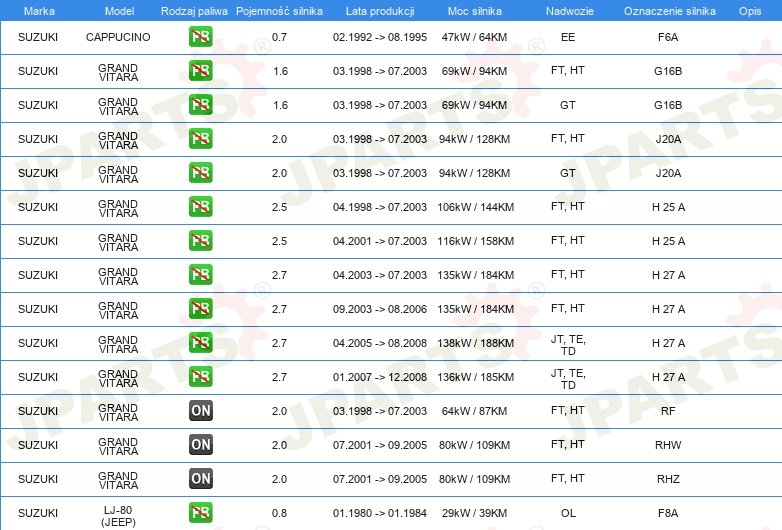Click the Opis column header

click(750, 11)
